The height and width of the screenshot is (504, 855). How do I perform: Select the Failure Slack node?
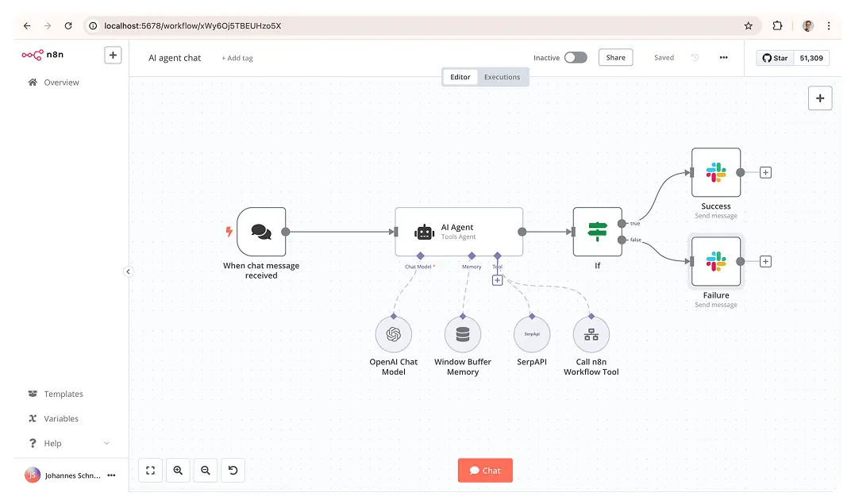[716, 261]
